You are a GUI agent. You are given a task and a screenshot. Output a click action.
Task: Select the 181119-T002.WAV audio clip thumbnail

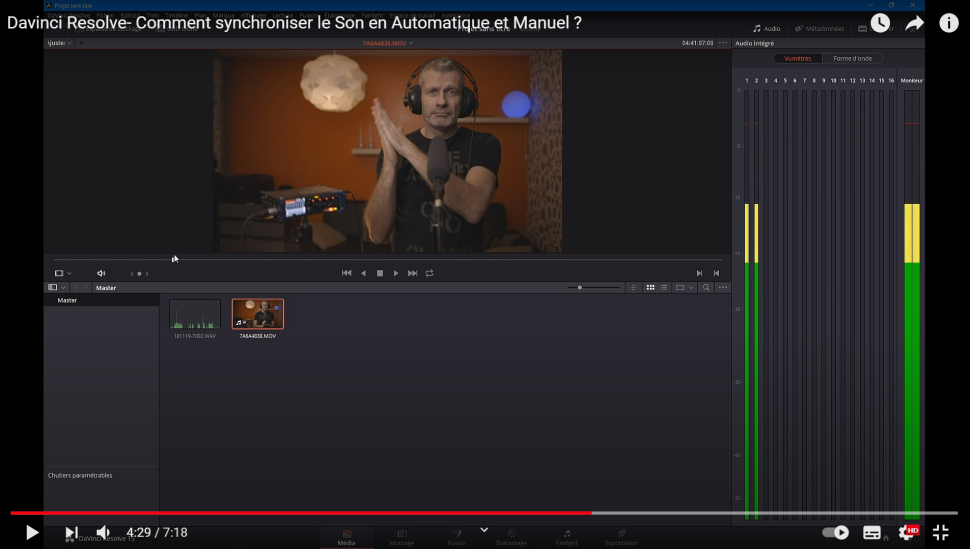pos(195,314)
